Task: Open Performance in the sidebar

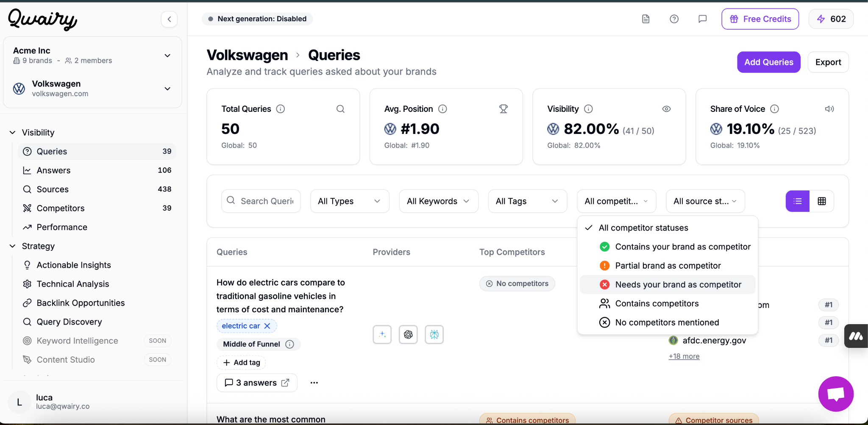Action: click(97, 227)
